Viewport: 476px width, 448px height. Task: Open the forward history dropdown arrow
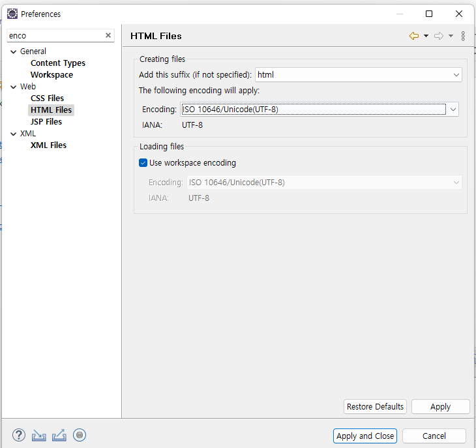pos(451,36)
